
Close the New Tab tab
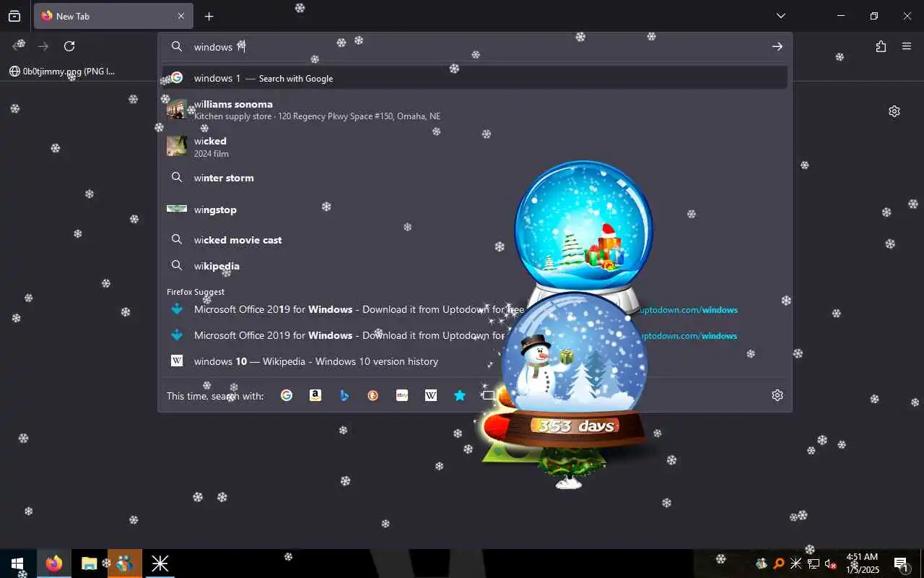[180, 16]
